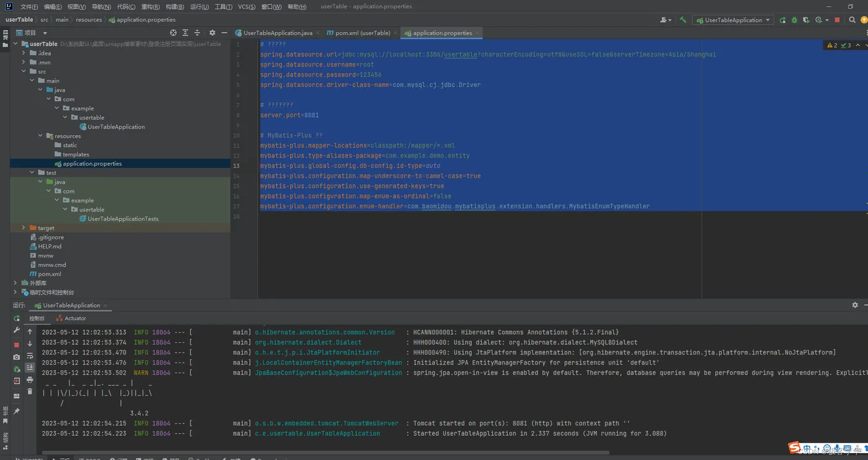Collapse all nodes in the project tree
Image resolution: width=868 pixels, height=460 pixels.
point(197,33)
